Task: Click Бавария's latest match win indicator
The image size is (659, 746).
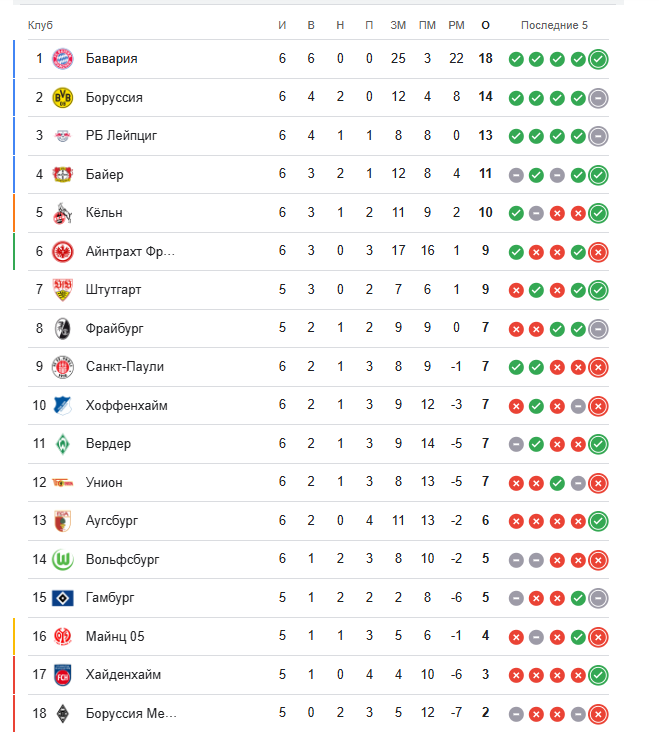Action: (598, 59)
